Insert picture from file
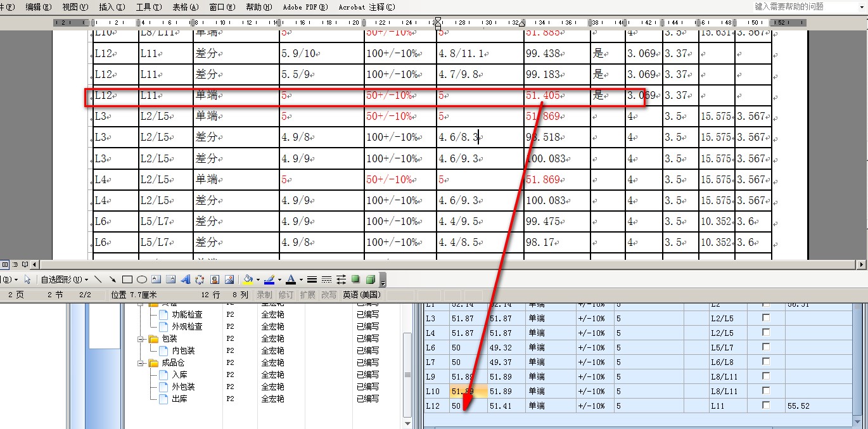Screen dimensions: 868x429 [x=229, y=279]
